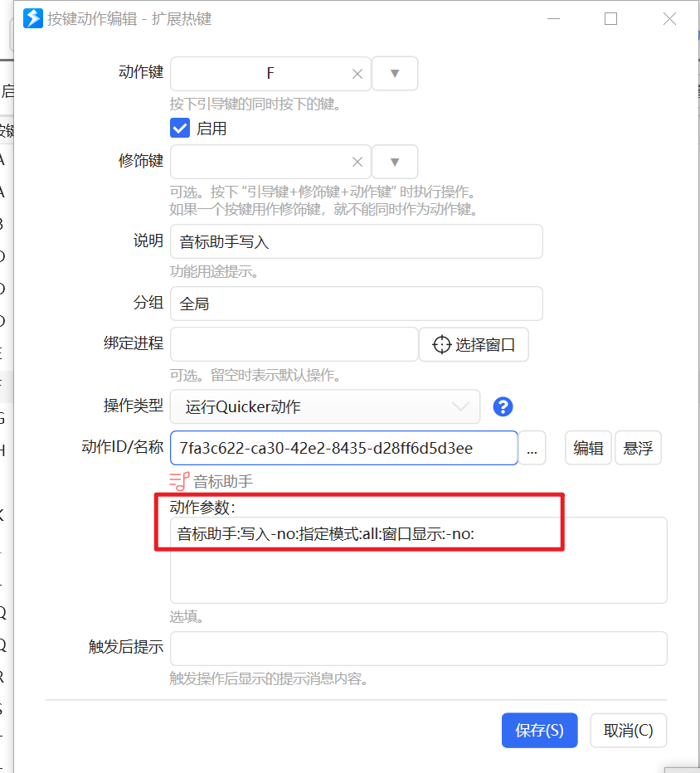
Task: Focus the 说明 description field
Action: [x=357, y=241]
